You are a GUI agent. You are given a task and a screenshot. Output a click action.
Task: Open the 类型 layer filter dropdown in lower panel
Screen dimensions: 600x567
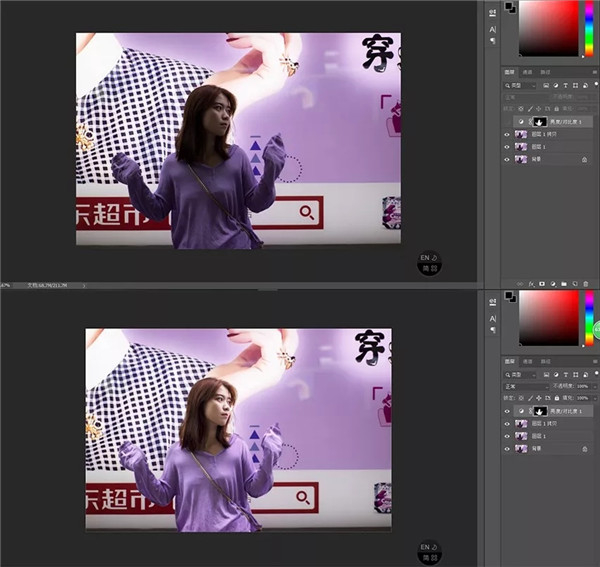point(530,373)
